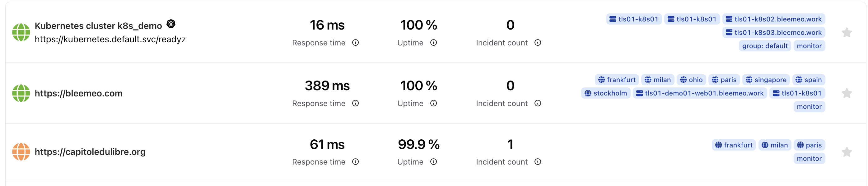Click the orange globe status icon for capitoledulibre.org
868x186 pixels.
coord(21,152)
